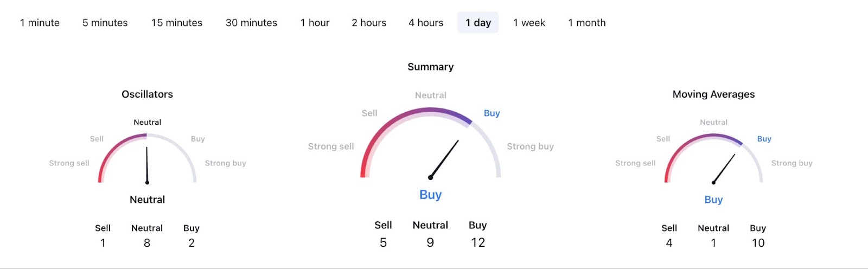
Task: Click the Summary heading
Action: (x=430, y=67)
